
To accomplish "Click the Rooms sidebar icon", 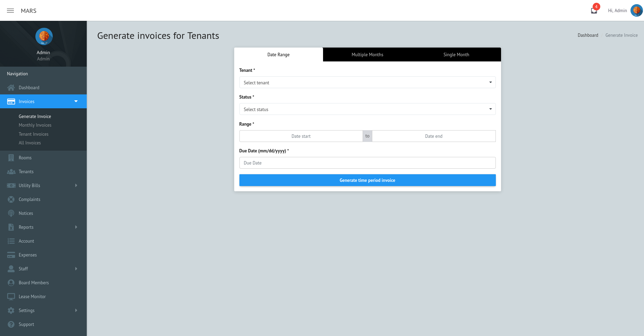I will [x=11, y=158].
